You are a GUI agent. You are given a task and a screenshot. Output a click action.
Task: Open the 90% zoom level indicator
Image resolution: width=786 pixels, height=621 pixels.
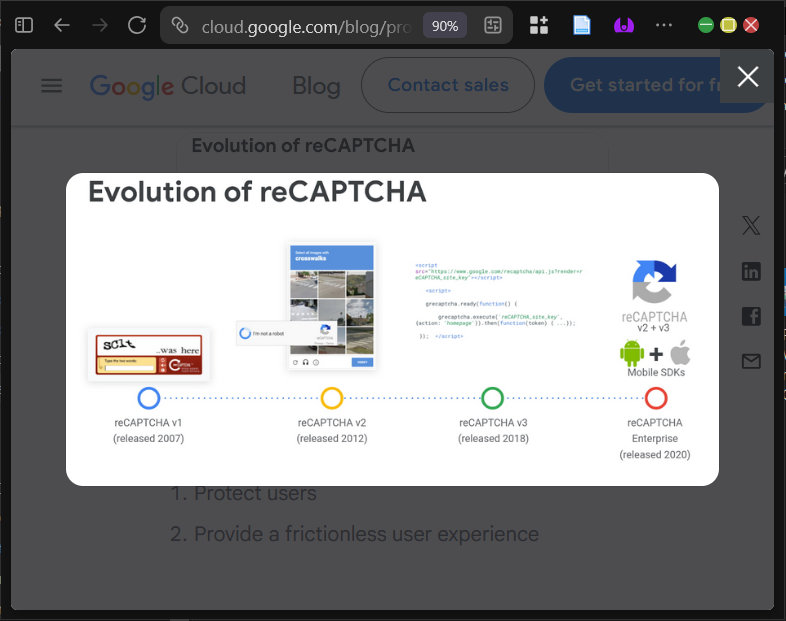(445, 26)
